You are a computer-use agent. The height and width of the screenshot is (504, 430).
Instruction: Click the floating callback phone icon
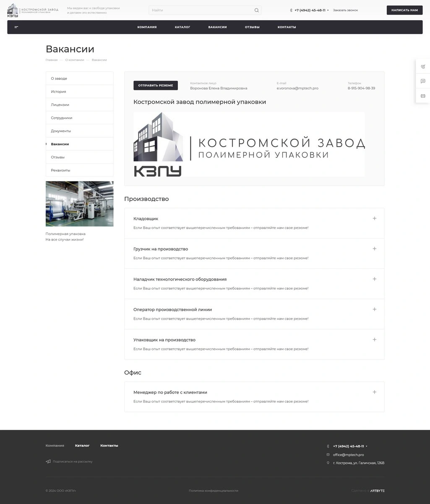point(423,66)
